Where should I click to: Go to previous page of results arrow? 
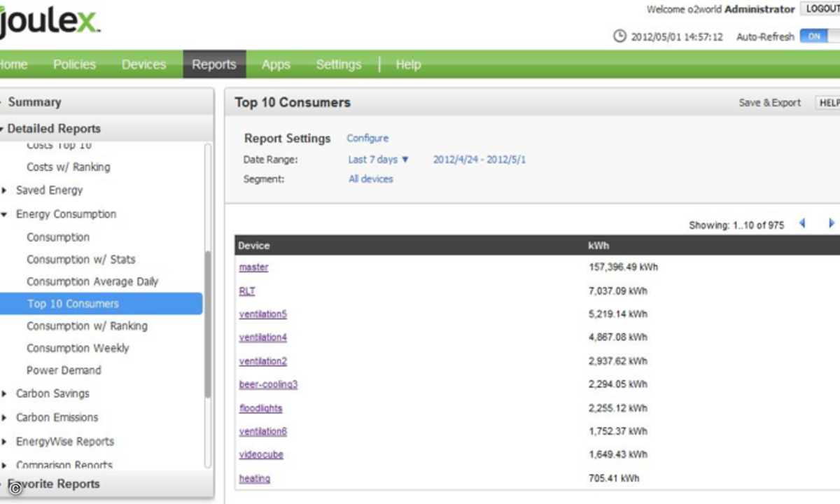tap(802, 224)
